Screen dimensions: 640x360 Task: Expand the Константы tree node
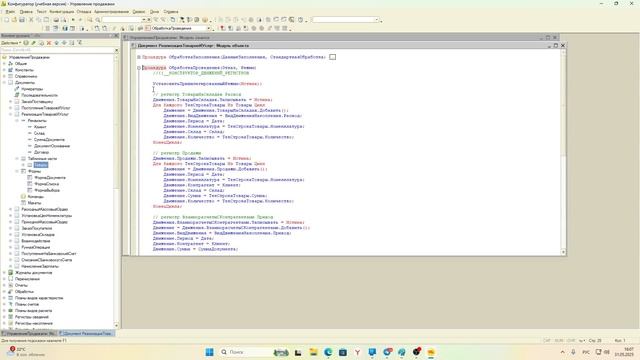tap(4, 70)
